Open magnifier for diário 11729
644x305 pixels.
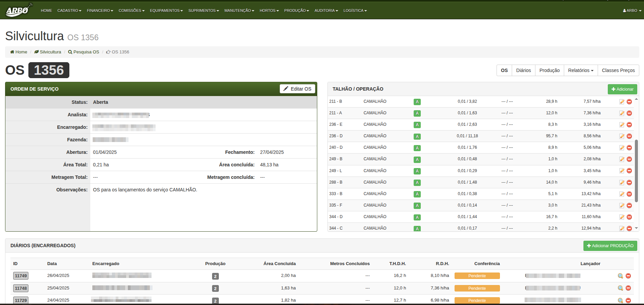click(x=620, y=300)
